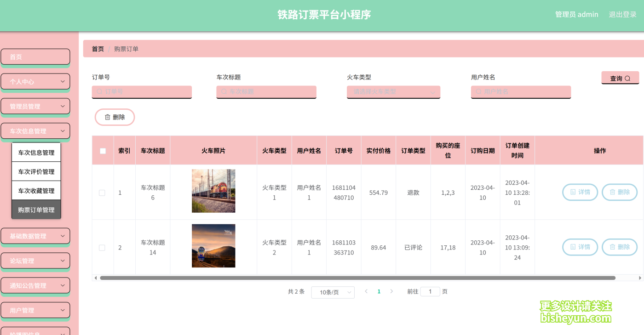Open the 基础数据管理 sidebar menu
The width and height of the screenshot is (644, 335).
35,236
